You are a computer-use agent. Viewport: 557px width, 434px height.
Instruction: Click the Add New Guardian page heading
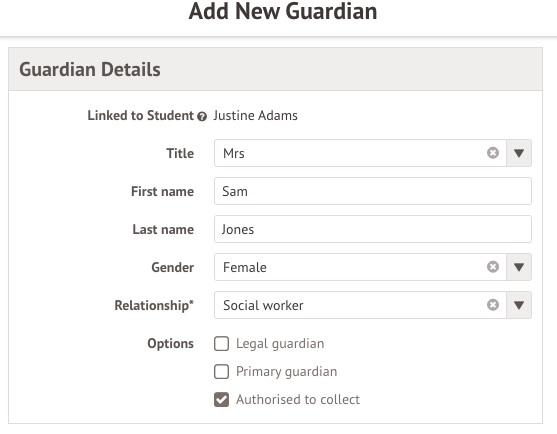coord(283,11)
